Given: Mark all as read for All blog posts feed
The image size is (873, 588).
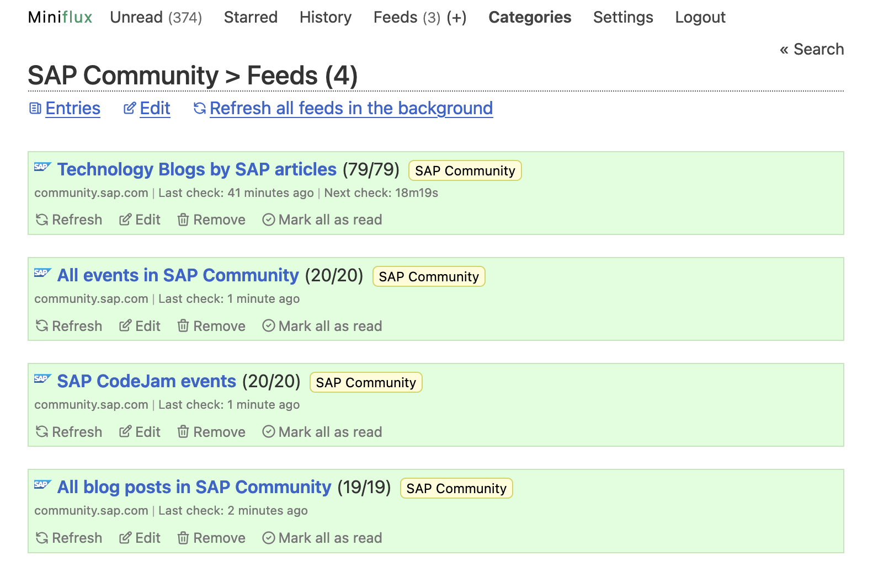Looking at the screenshot, I should click(330, 538).
